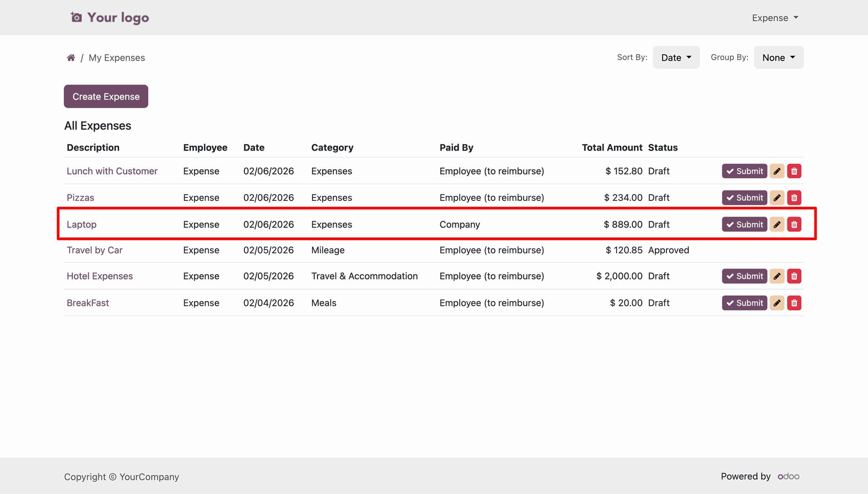Click the 02/04/2026 date cell
Viewport: 868px width, 494px height.
pyautogui.click(x=269, y=303)
